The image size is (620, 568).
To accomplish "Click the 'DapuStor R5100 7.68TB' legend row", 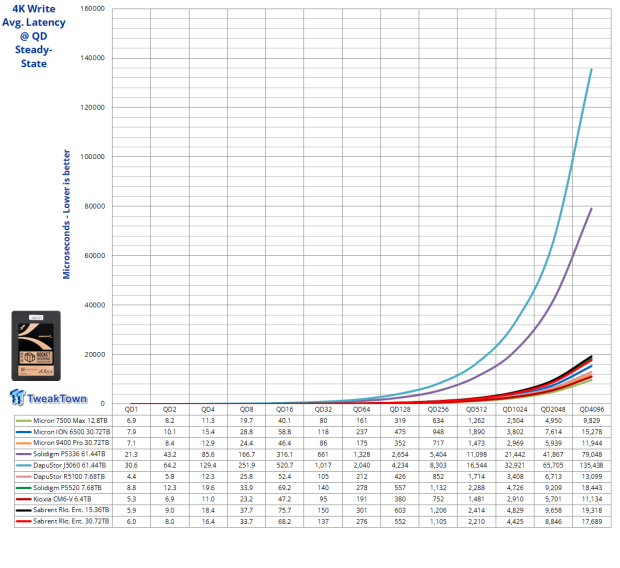I will [x=63, y=477].
